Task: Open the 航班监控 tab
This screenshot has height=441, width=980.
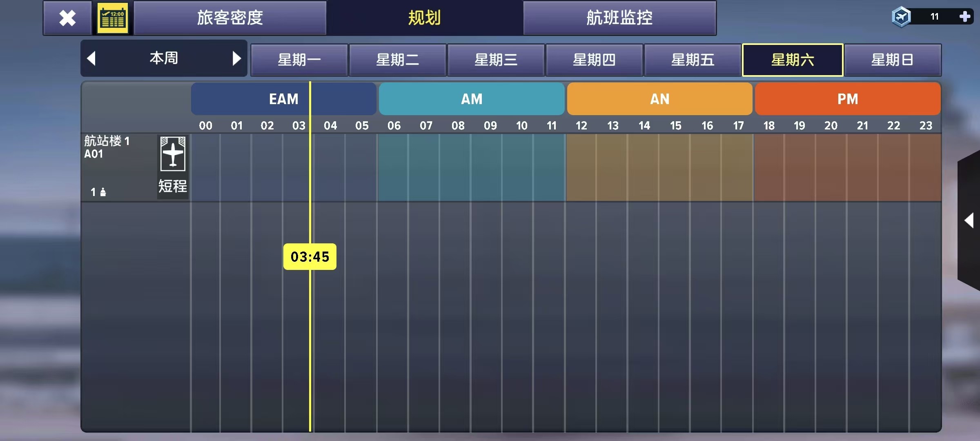Action: pyautogui.click(x=619, y=18)
